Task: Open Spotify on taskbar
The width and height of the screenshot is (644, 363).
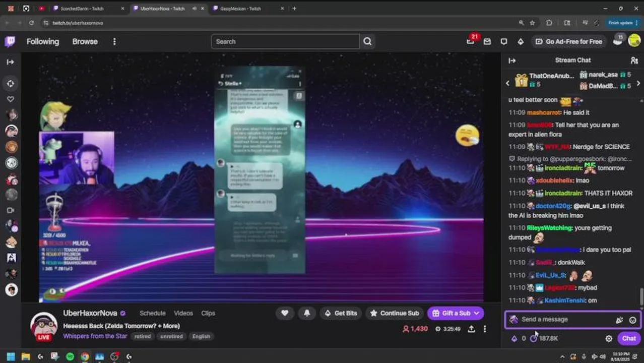Action: (70, 357)
